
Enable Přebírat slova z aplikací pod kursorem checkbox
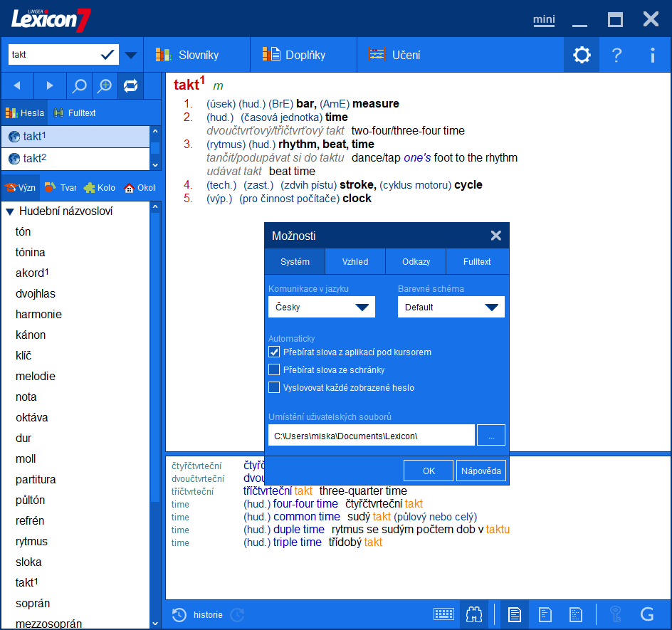pos(274,352)
